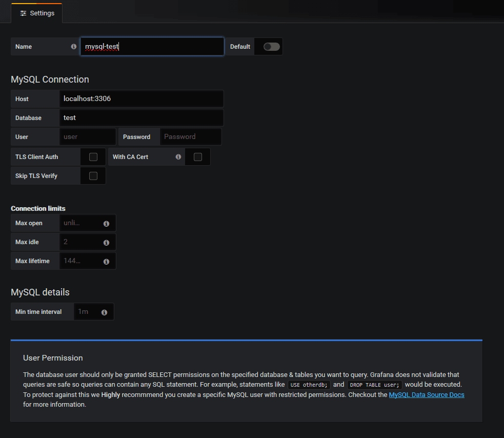Click the Name input field
This screenshot has width=504, height=438.
click(x=152, y=47)
